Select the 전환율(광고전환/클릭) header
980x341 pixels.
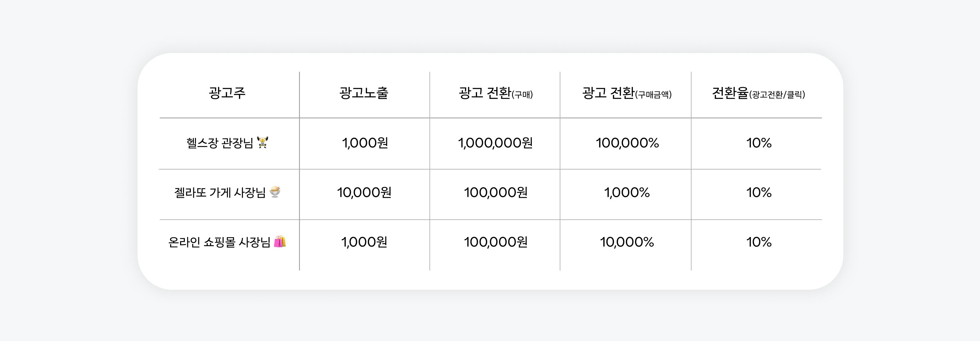pos(758,93)
